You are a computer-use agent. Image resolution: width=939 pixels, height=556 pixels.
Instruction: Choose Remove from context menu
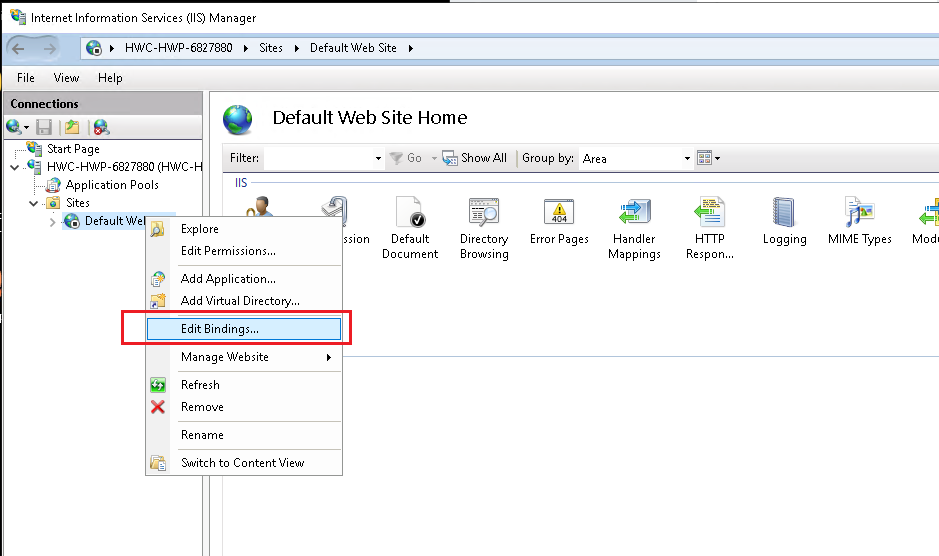244,407
